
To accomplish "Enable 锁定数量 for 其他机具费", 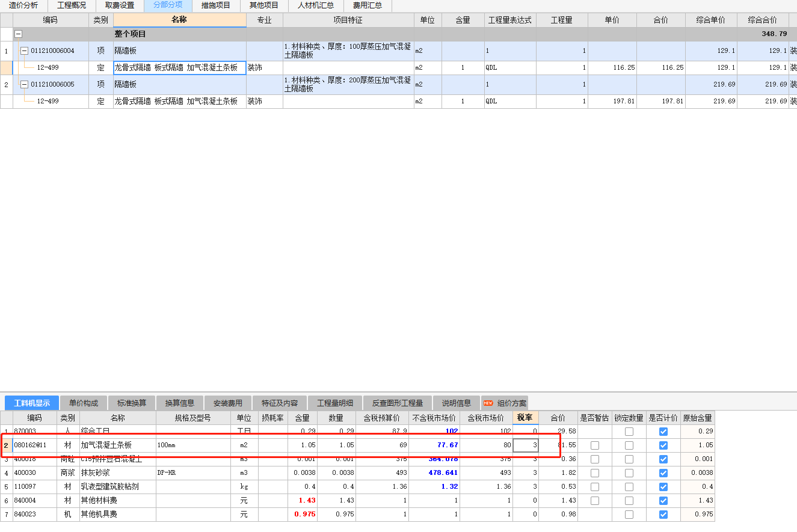I will [x=629, y=515].
